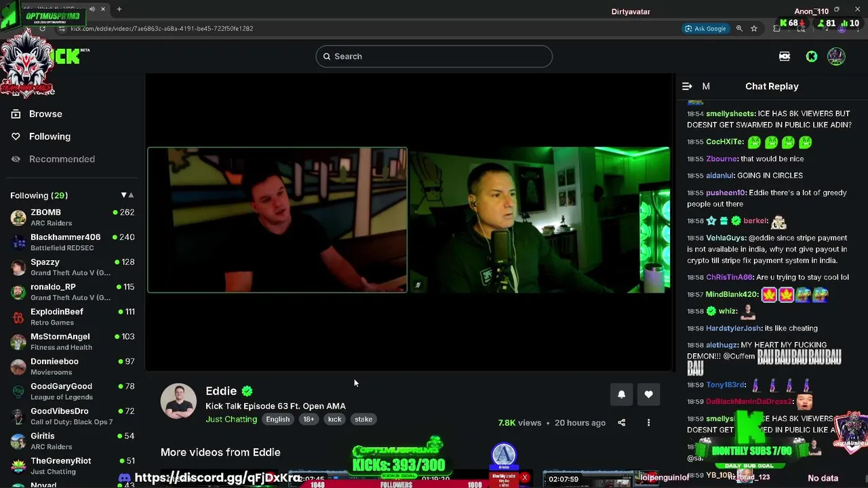Viewport: 868px width, 488px height.
Task: Click the green Kick K icon in header
Action: [812, 56]
